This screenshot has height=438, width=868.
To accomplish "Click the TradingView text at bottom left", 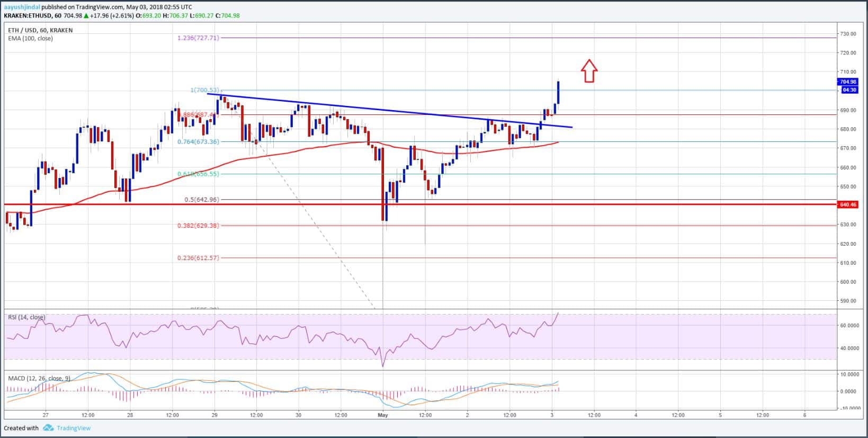I will click(74, 428).
